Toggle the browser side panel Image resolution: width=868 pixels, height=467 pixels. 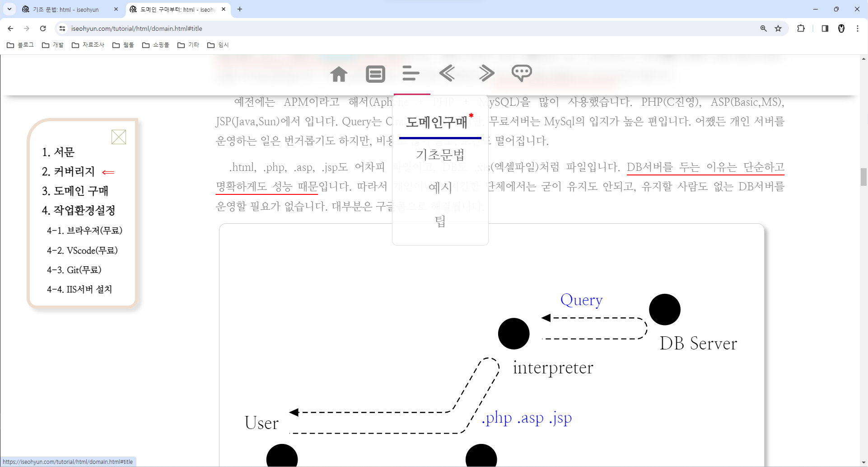click(825, 28)
